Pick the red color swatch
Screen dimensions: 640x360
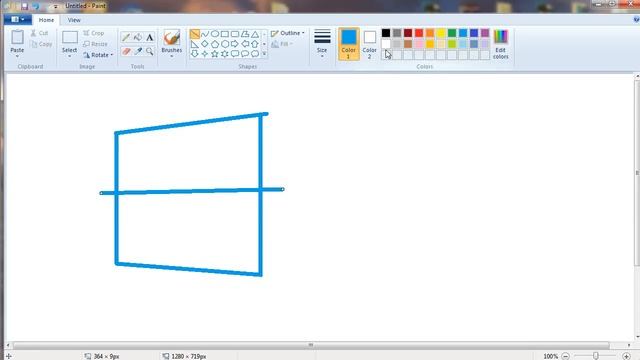419,33
